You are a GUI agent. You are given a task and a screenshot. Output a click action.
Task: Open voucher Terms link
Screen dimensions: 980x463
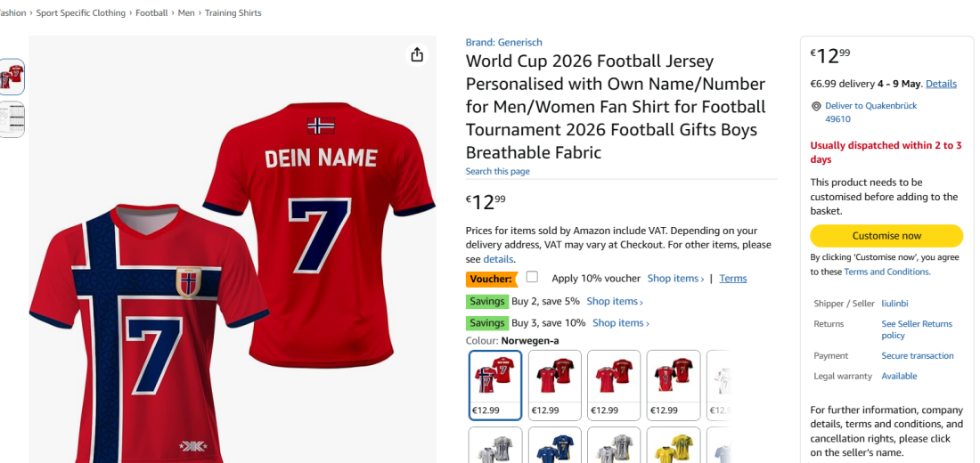tap(733, 279)
